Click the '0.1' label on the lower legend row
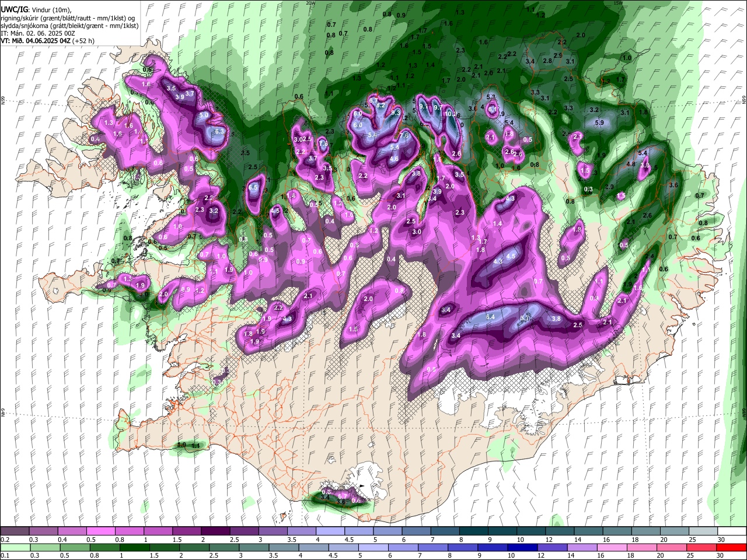 pos(5,555)
